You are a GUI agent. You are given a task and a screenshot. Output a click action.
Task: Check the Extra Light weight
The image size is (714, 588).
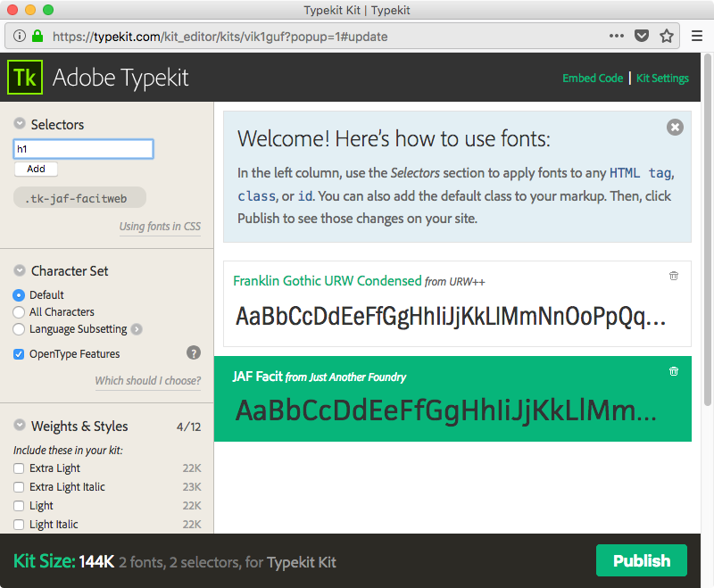pyautogui.click(x=19, y=468)
